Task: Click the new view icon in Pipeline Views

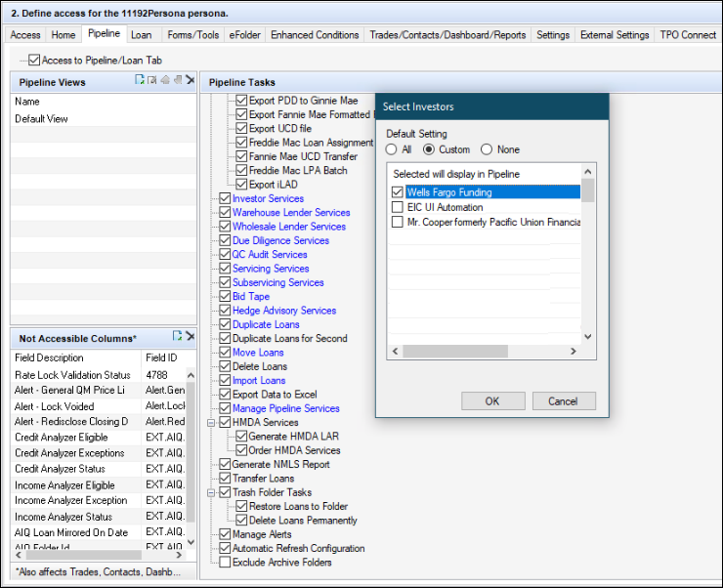Action: [x=140, y=81]
